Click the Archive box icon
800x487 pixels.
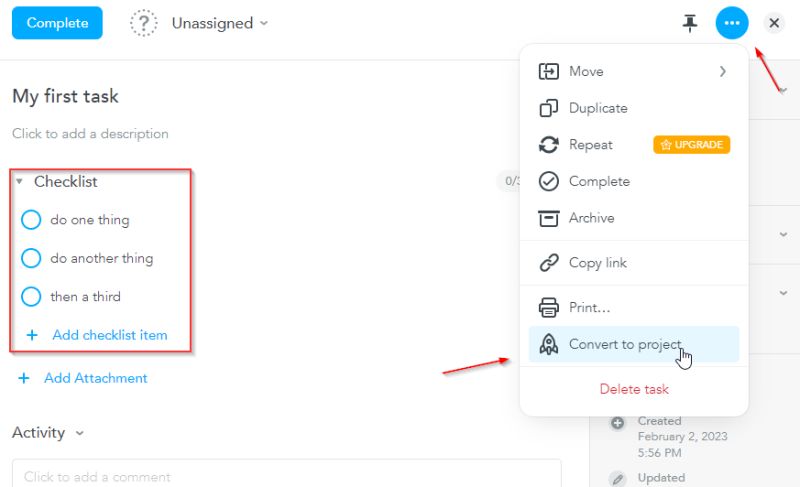(x=548, y=218)
